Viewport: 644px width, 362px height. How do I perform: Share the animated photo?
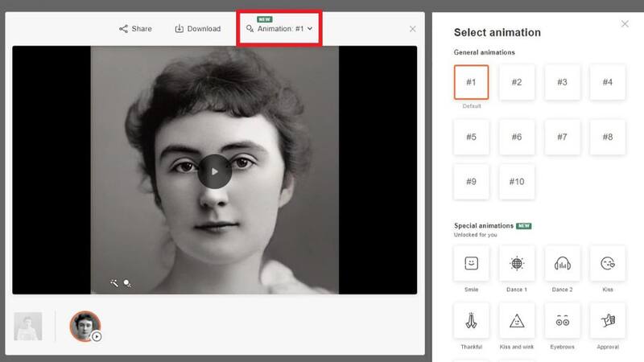(x=135, y=29)
